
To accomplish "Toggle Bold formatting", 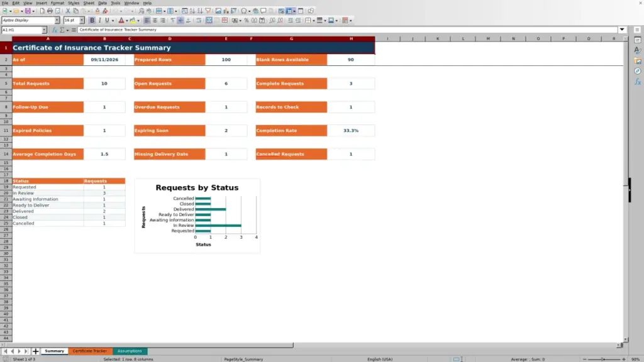I will (92, 20).
